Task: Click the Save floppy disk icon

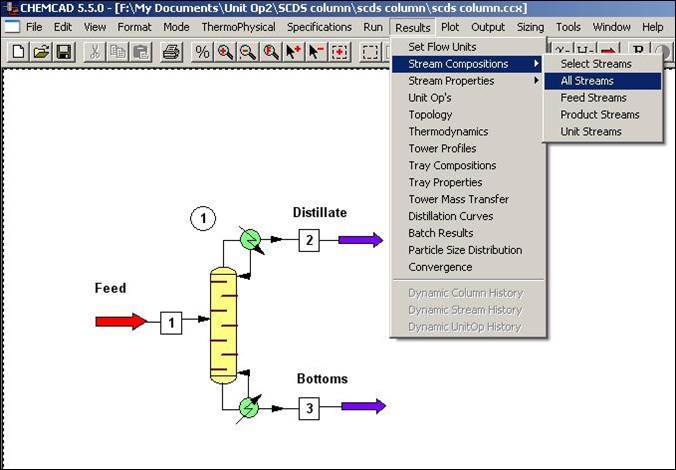Action: pos(64,52)
